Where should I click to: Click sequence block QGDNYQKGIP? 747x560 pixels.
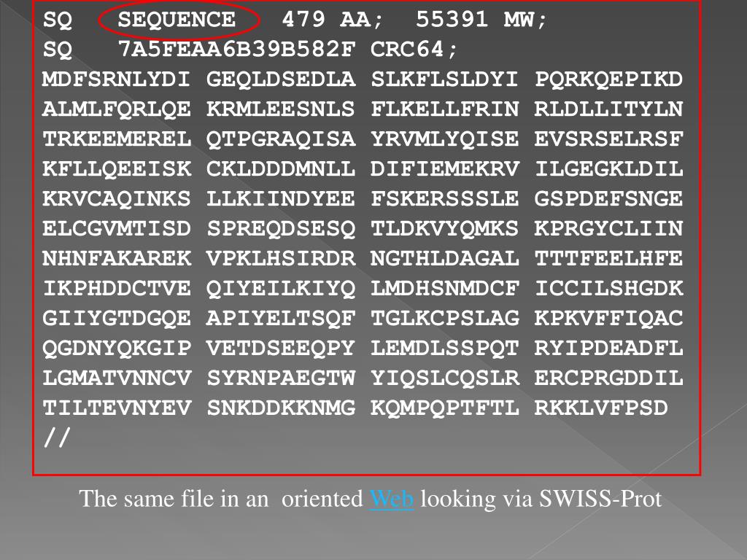click(x=116, y=348)
